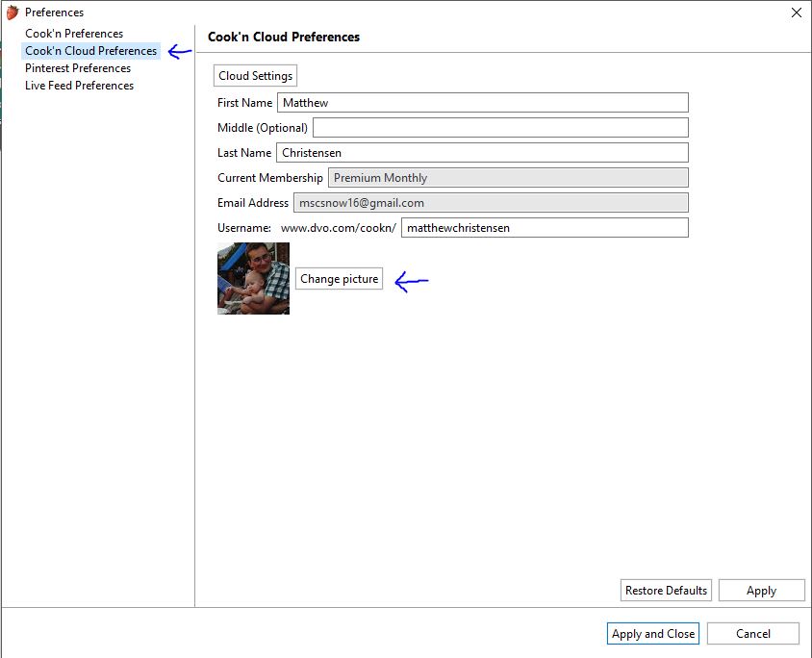Open Live Feed Preferences section
This screenshot has height=658, width=812.
79,86
